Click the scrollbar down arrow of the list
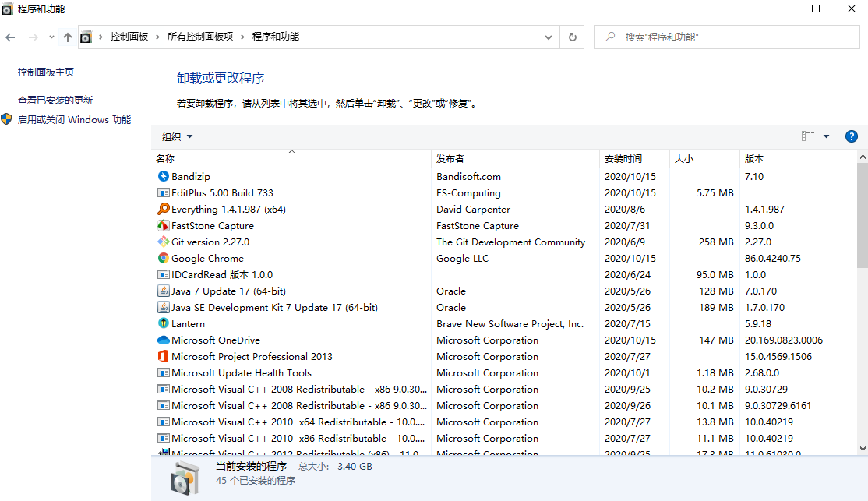The height and width of the screenshot is (501, 868). pyautogui.click(x=862, y=449)
